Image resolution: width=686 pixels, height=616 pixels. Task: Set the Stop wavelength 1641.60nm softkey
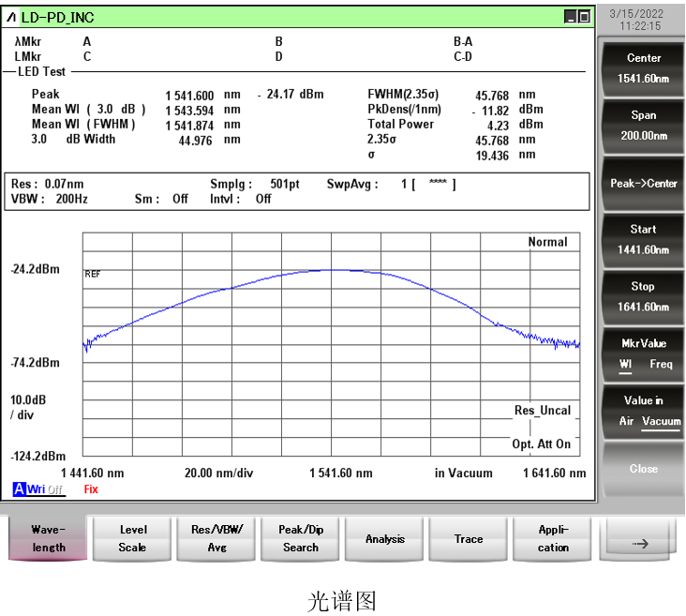[x=643, y=296]
